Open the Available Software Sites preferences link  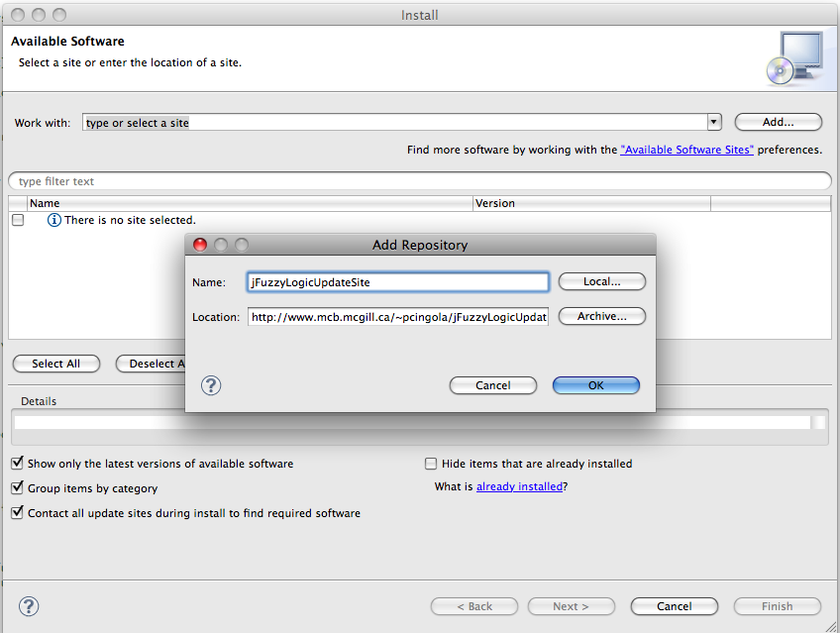[x=686, y=150]
